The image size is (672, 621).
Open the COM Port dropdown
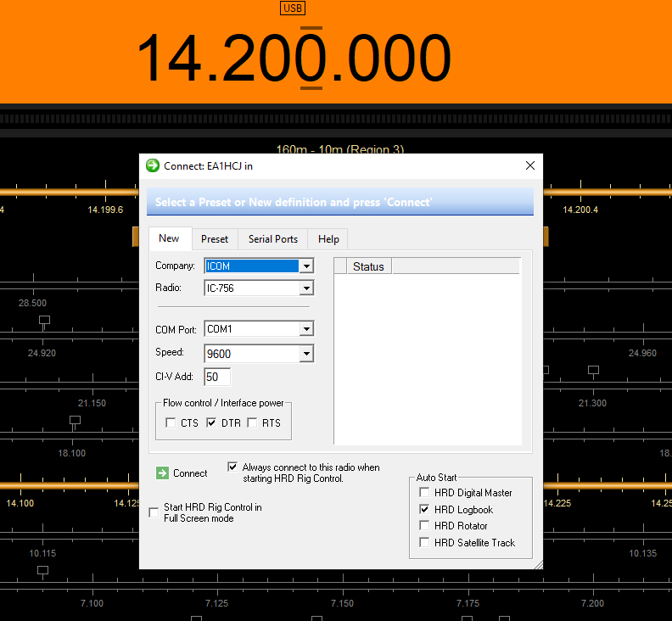tap(306, 329)
